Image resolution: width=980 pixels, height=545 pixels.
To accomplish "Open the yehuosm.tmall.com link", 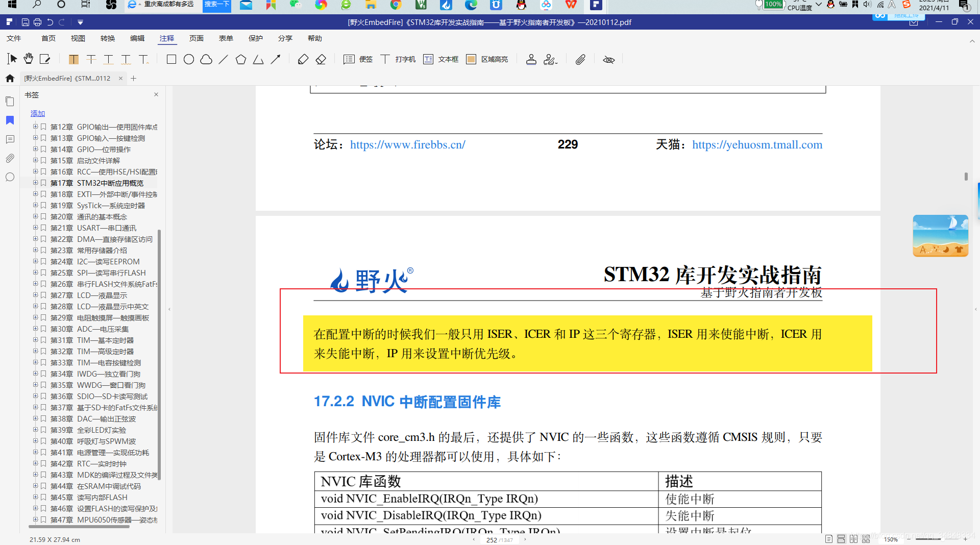I will (757, 144).
